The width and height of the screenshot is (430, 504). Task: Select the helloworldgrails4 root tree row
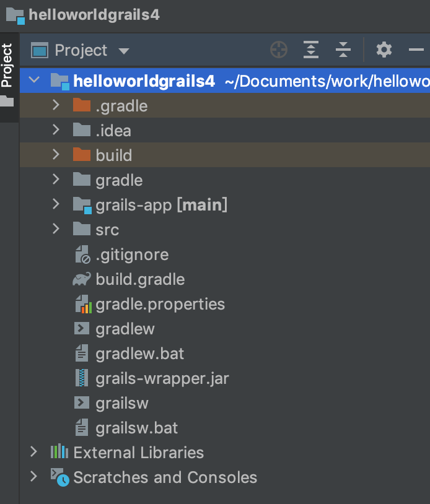tap(225, 80)
